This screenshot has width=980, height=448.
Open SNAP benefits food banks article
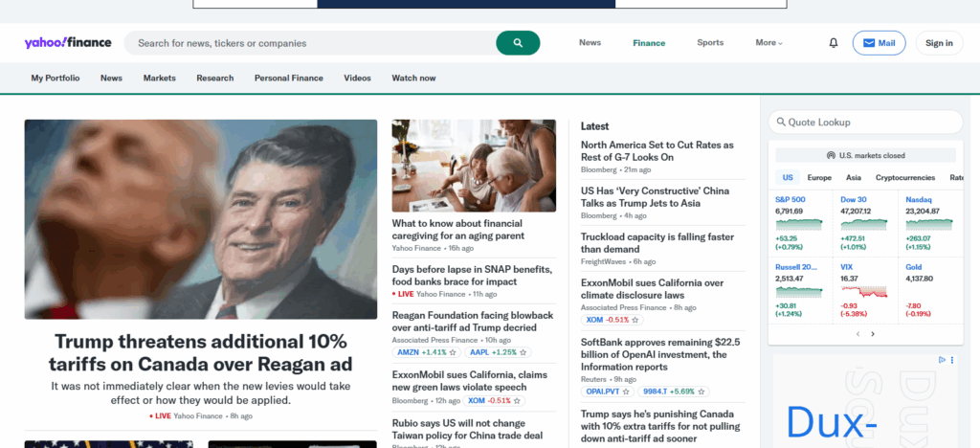pyautogui.click(x=472, y=276)
